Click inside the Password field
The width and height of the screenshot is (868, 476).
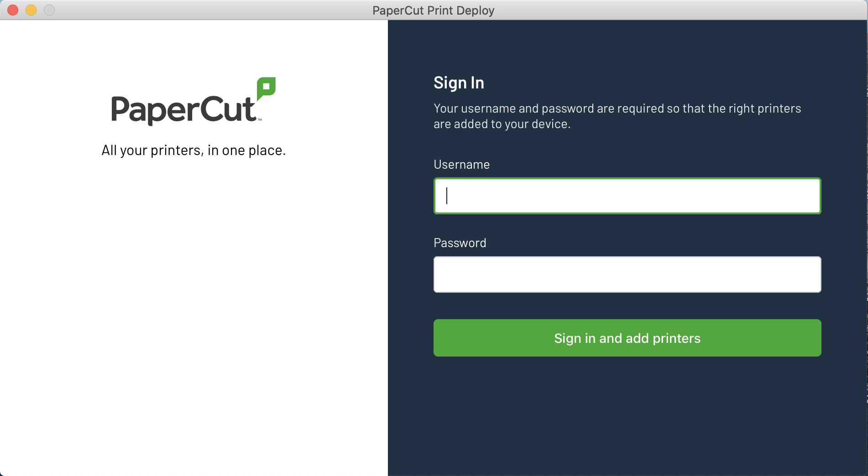(x=627, y=274)
